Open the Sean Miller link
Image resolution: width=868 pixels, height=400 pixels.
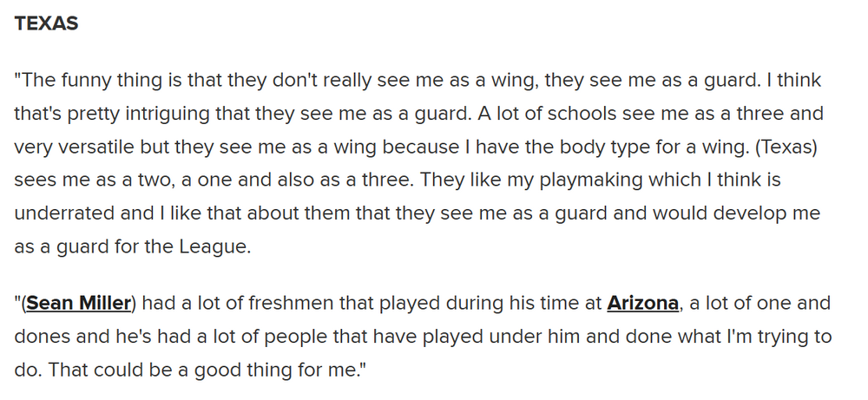click(79, 304)
